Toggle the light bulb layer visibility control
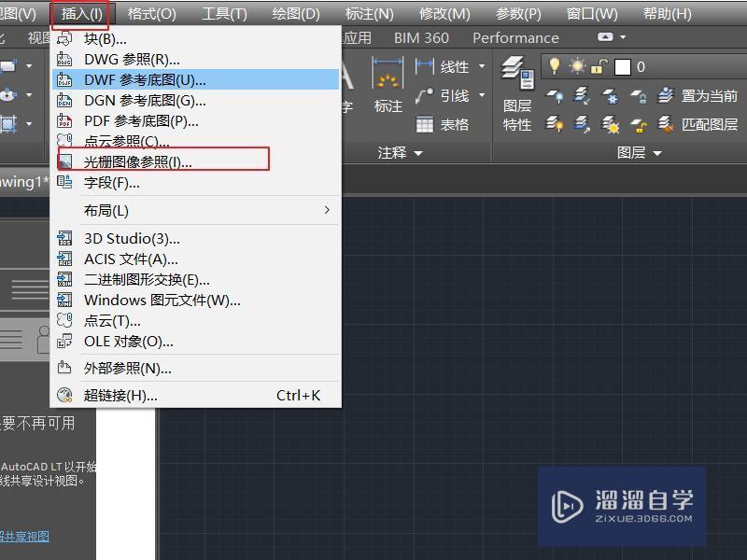This screenshot has height=560, width=747. click(555, 65)
